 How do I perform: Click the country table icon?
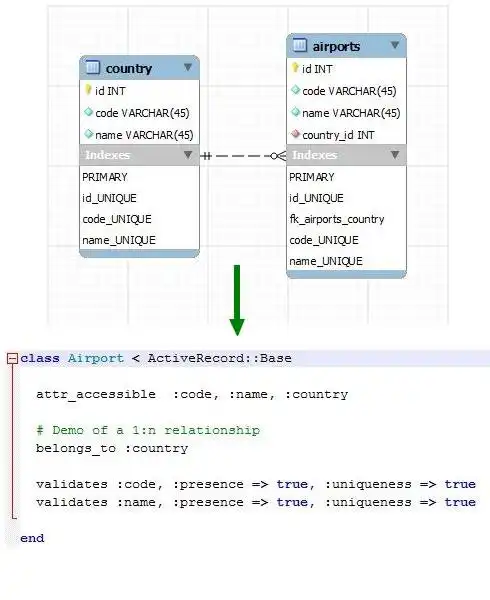pyautogui.click(x=93, y=67)
